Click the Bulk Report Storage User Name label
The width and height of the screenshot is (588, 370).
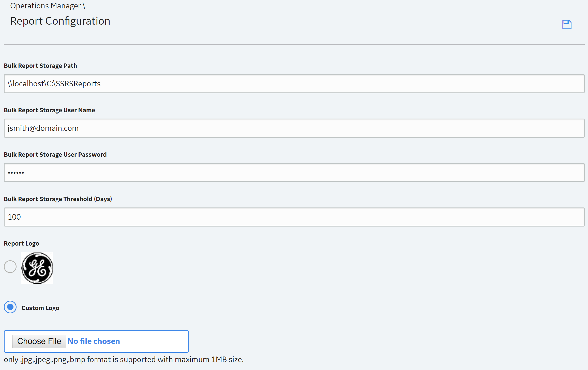(50, 110)
